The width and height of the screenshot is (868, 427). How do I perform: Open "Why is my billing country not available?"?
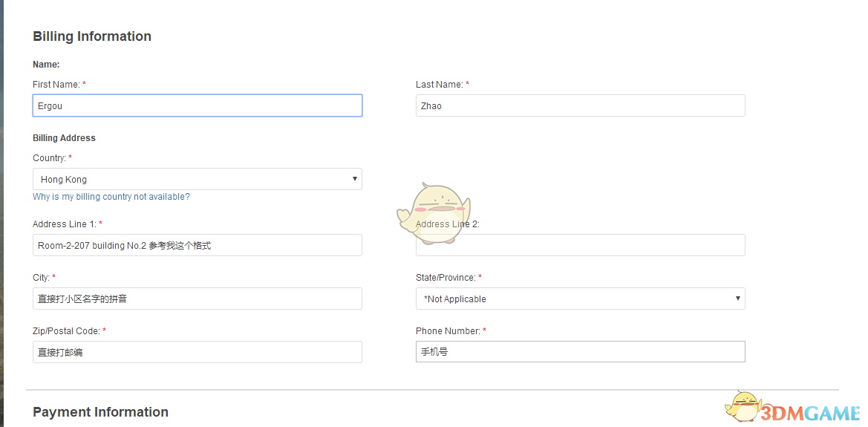pos(111,197)
